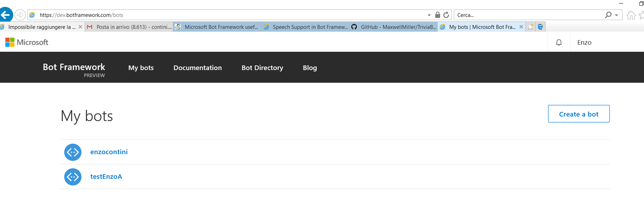Click the browser home icon

[x=631, y=15]
